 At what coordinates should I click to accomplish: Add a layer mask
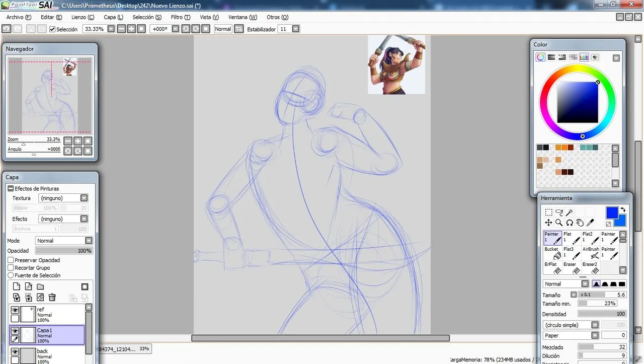pyautogui.click(x=85, y=286)
